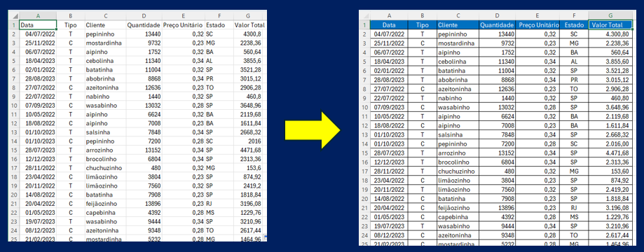Select the blue Preço Unitário header cell
The image size is (644, 252).
[537, 25]
